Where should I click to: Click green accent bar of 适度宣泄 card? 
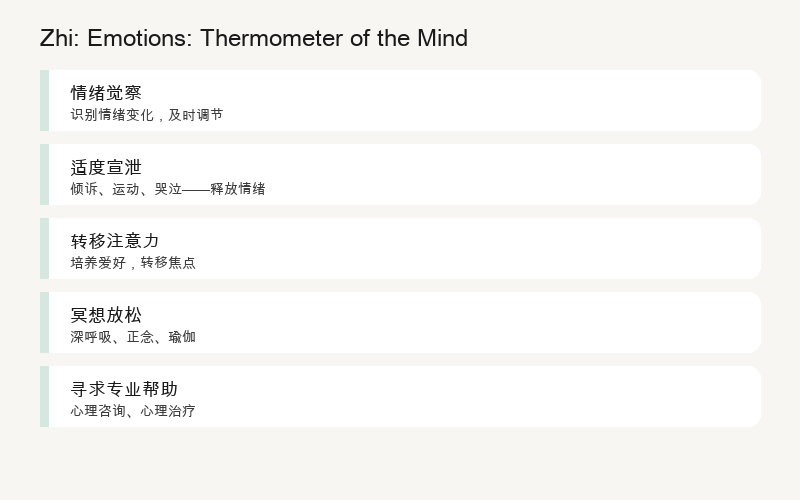click(x=44, y=174)
